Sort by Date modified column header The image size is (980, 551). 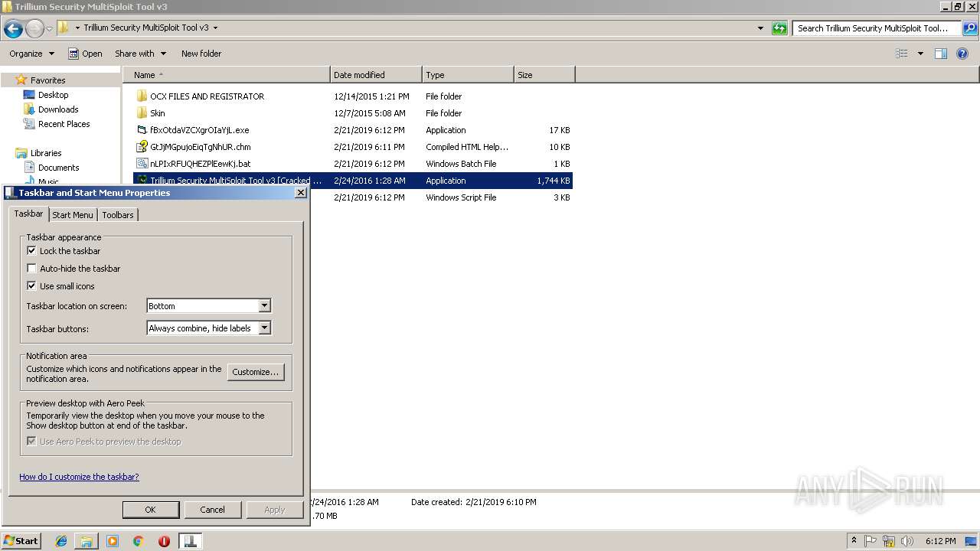pyautogui.click(x=376, y=75)
